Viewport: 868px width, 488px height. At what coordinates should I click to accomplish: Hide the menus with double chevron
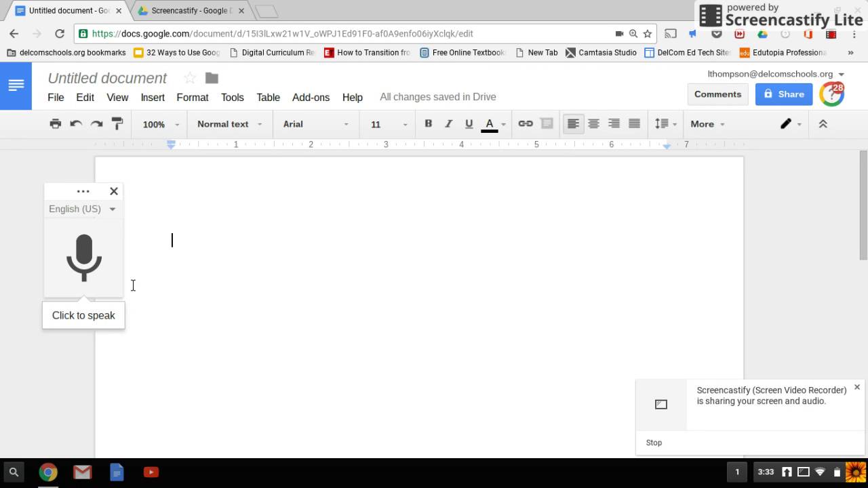point(823,124)
